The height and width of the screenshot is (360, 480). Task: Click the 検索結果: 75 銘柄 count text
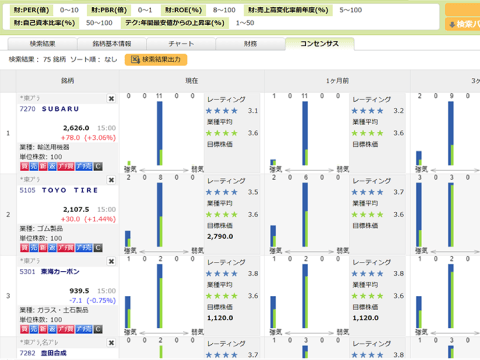click(37, 60)
